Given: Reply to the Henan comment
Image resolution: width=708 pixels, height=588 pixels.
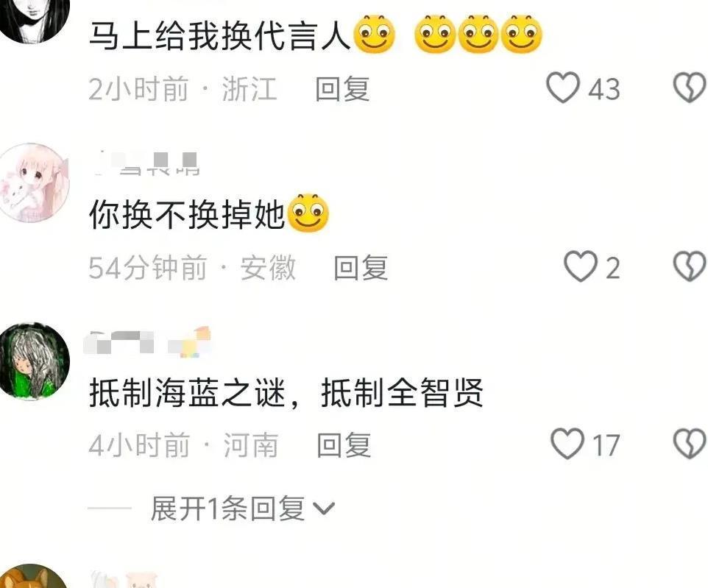Looking at the screenshot, I should (344, 445).
